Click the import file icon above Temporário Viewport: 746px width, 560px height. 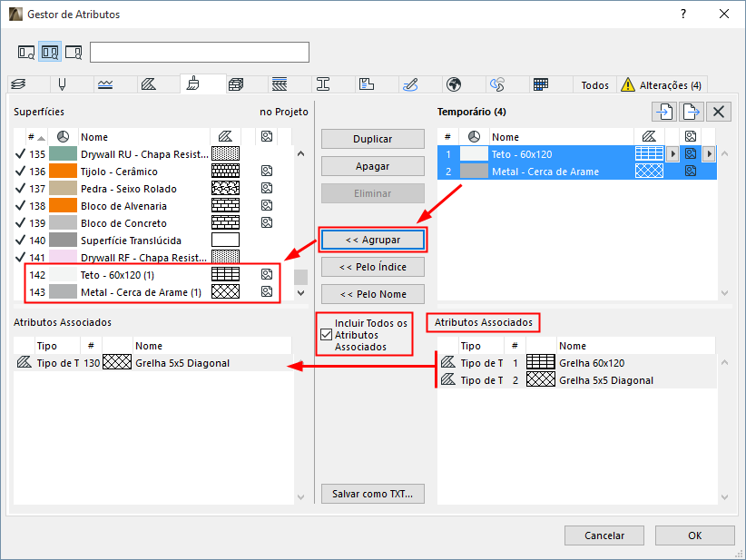point(664,112)
